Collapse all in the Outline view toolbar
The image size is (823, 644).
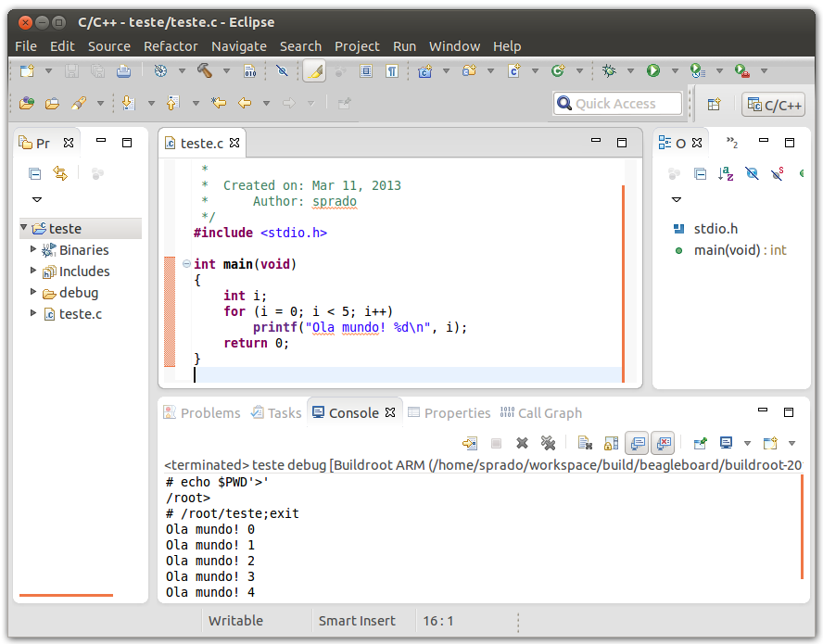point(700,173)
